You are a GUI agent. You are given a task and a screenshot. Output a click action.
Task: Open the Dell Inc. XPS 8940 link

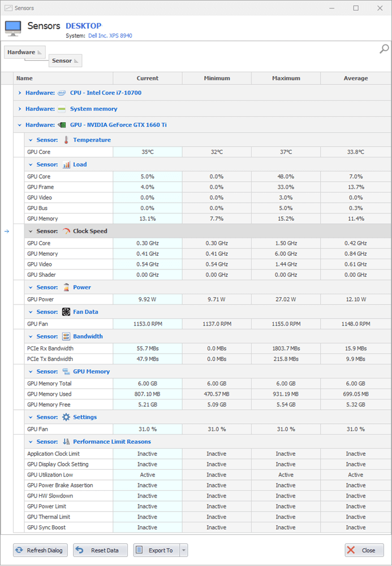click(x=110, y=36)
